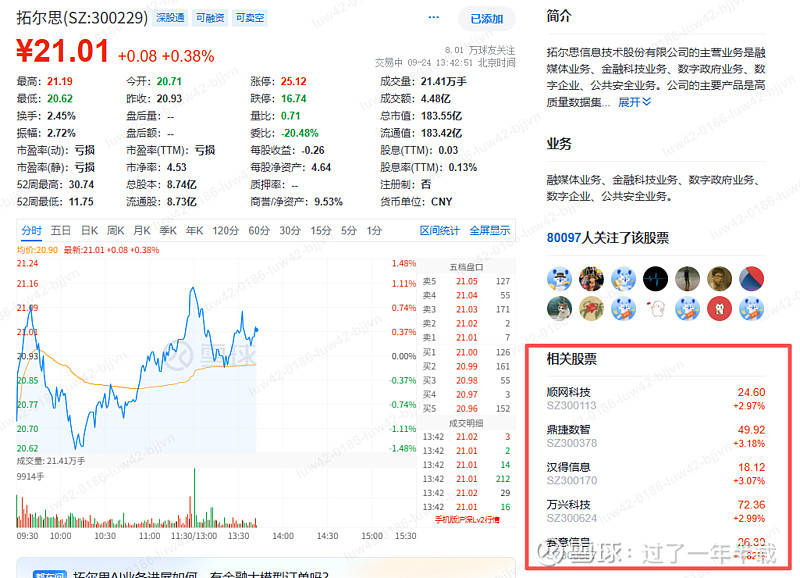Expand company intro with 展开 chevron

point(634,102)
